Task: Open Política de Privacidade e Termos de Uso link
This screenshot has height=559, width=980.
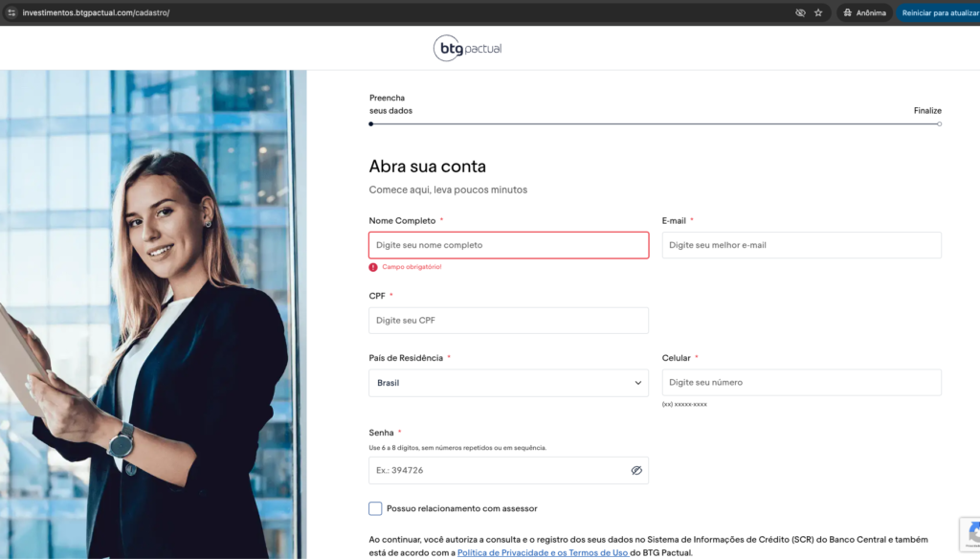Action: click(543, 552)
